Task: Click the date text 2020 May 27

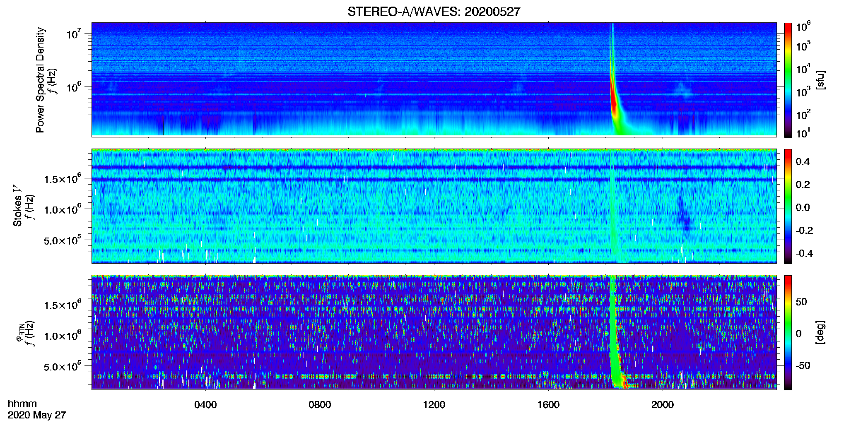Action: [x=37, y=415]
